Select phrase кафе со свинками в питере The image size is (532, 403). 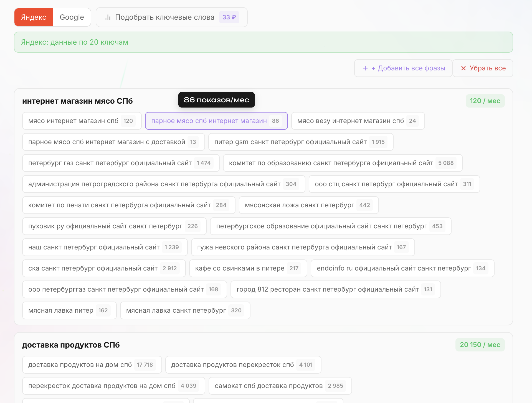point(248,268)
